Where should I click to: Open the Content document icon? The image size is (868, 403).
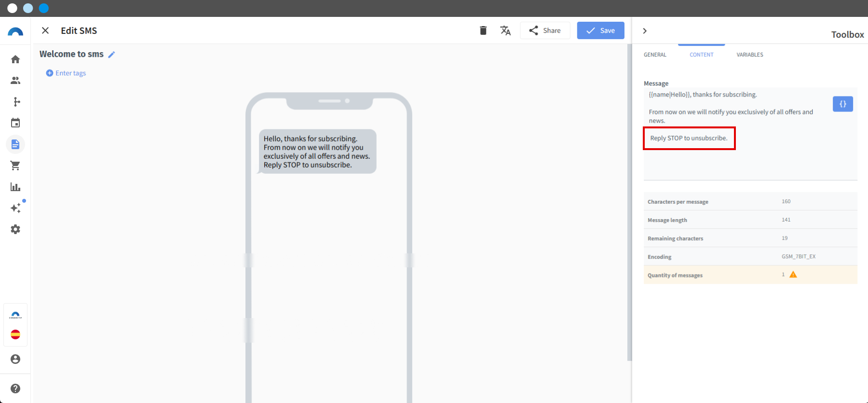coord(15,144)
